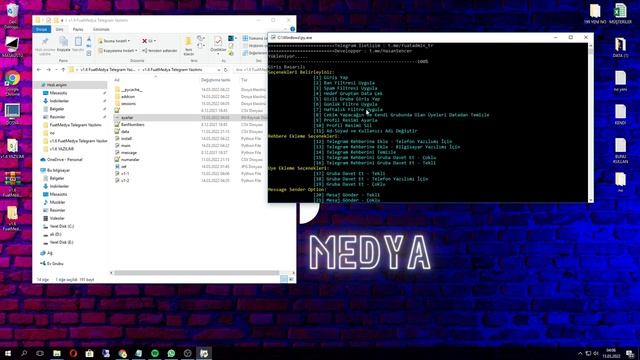The height and width of the screenshot is (360, 640).
Task: Open WhatsApp from the taskbar
Action: coord(171,353)
